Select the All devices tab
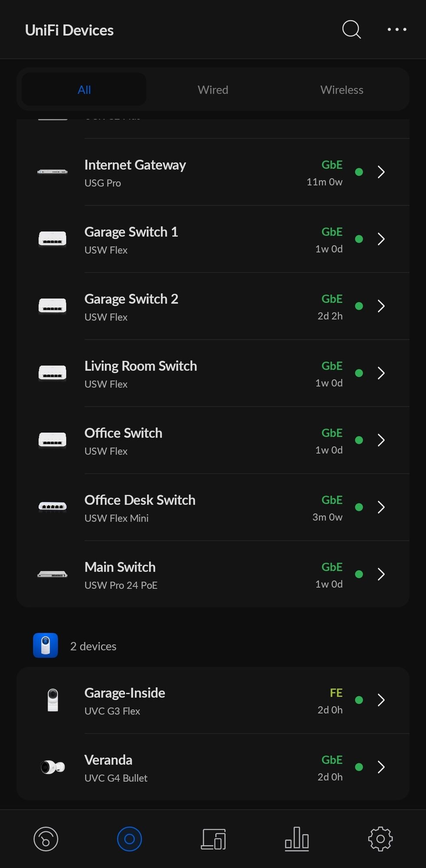The width and height of the screenshot is (426, 868). tap(84, 90)
